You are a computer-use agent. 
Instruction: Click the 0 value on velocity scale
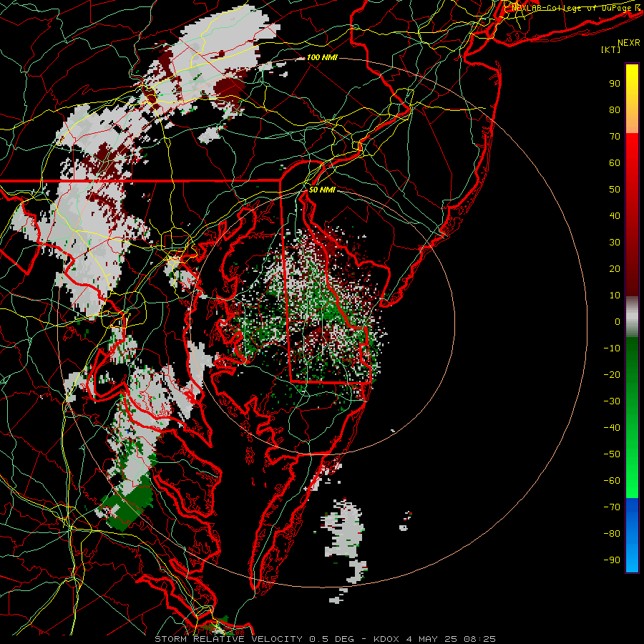pyautogui.click(x=618, y=321)
